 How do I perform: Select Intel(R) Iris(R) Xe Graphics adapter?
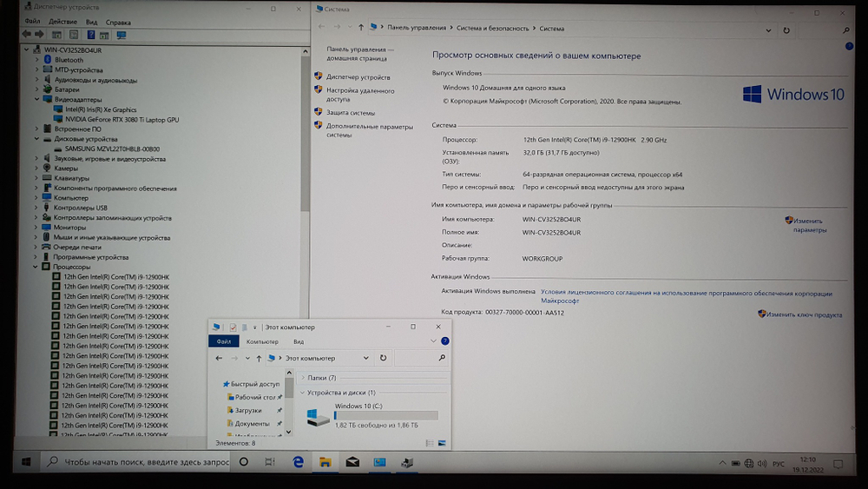pos(100,109)
